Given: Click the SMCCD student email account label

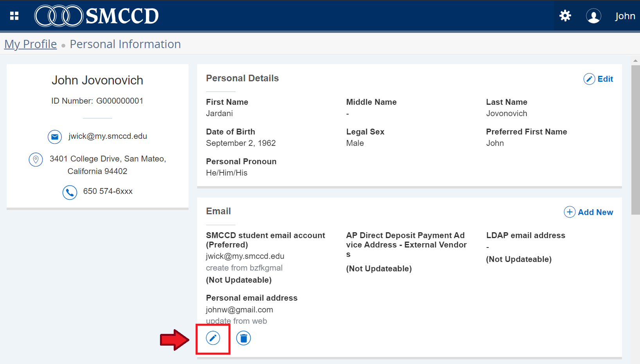Looking at the screenshot, I should (266, 240).
